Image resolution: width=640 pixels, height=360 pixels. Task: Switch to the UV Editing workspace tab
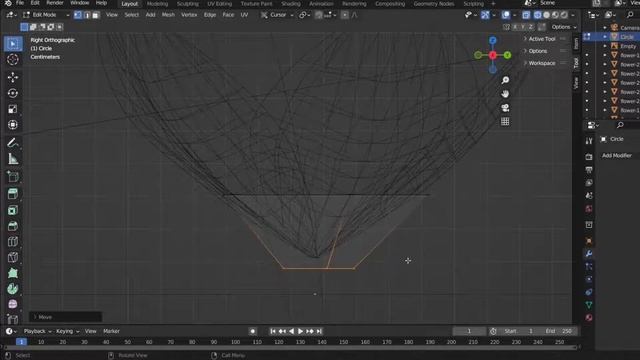click(219, 4)
